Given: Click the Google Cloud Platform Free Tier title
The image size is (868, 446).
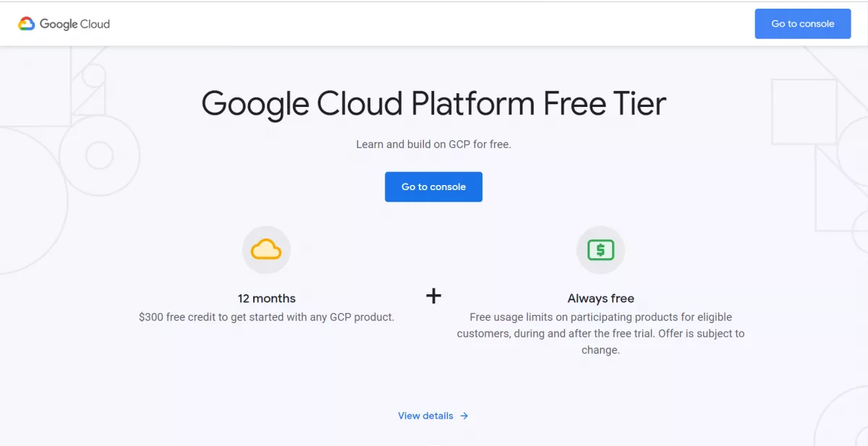Looking at the screenshot, I should [433, 103].
